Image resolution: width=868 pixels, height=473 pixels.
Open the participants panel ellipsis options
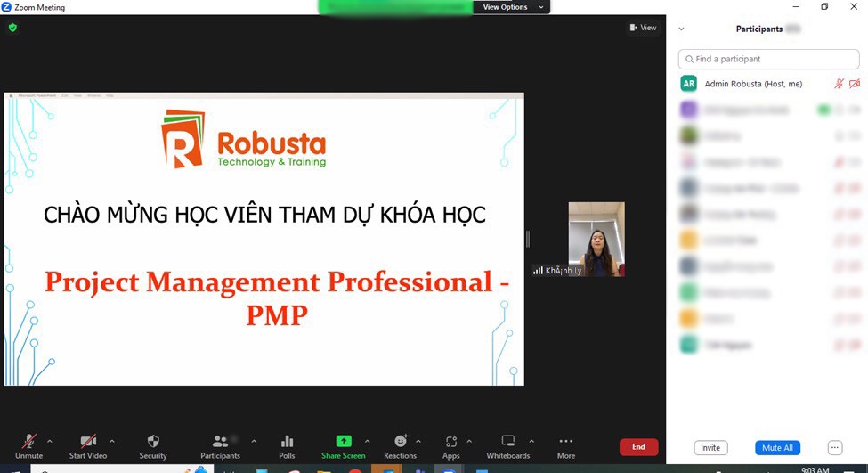[835, 447]
